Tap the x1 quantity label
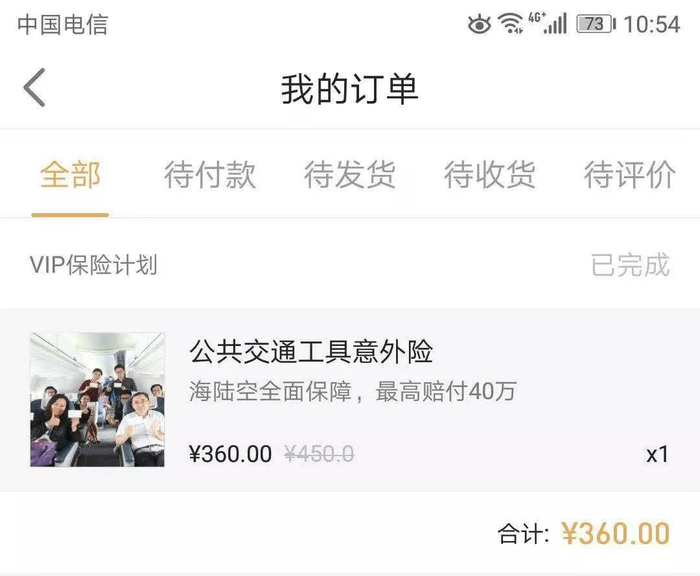The image size is (700, 576). [657, 454]
